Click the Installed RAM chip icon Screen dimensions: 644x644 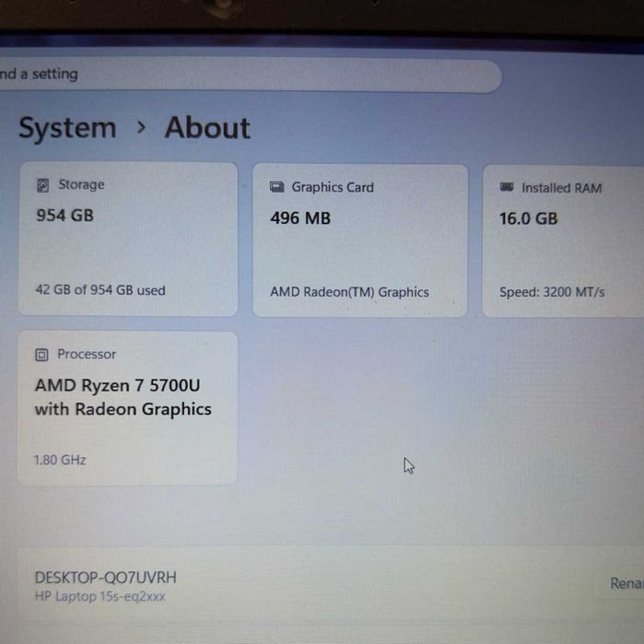[507, 188]
